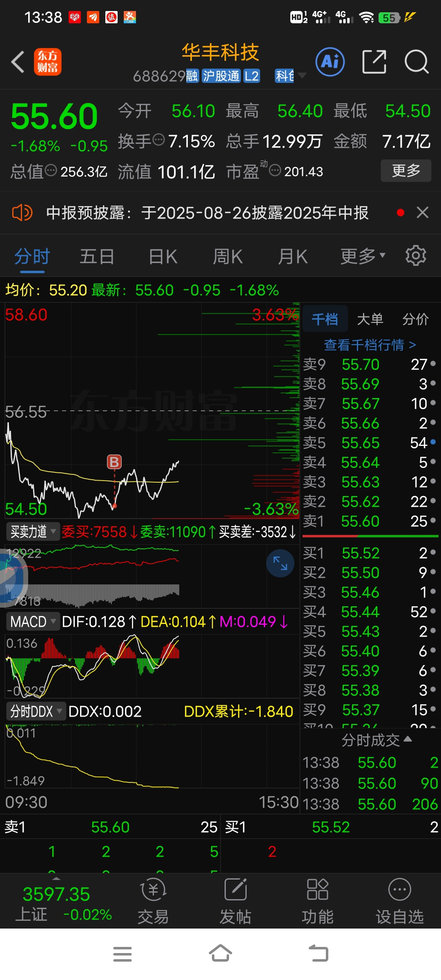Open the 中报预披露 announcement text
The image size is (441, 980).
click(207, 213)
